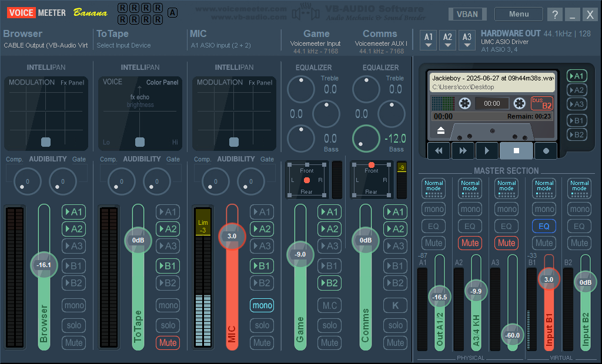The width and height of the screenshot is (602, 364).
Task: Unmute the A2 master bus
Action: 470,243
